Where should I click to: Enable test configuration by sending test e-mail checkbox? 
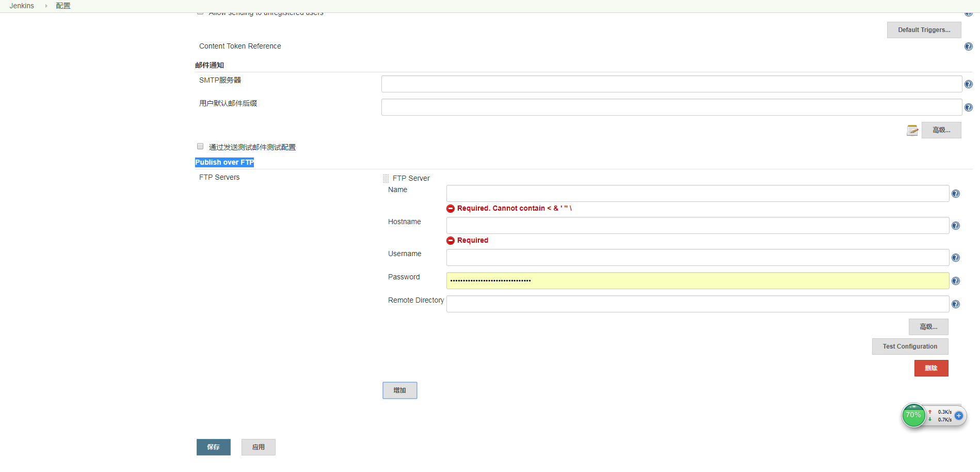pos(200,147)
